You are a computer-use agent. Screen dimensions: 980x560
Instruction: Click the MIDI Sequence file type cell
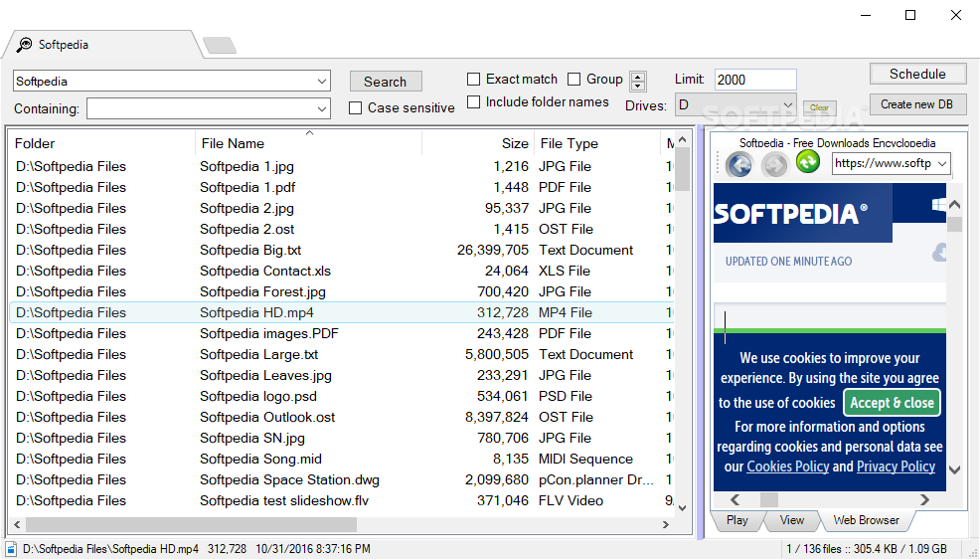[x=585, y=459]
